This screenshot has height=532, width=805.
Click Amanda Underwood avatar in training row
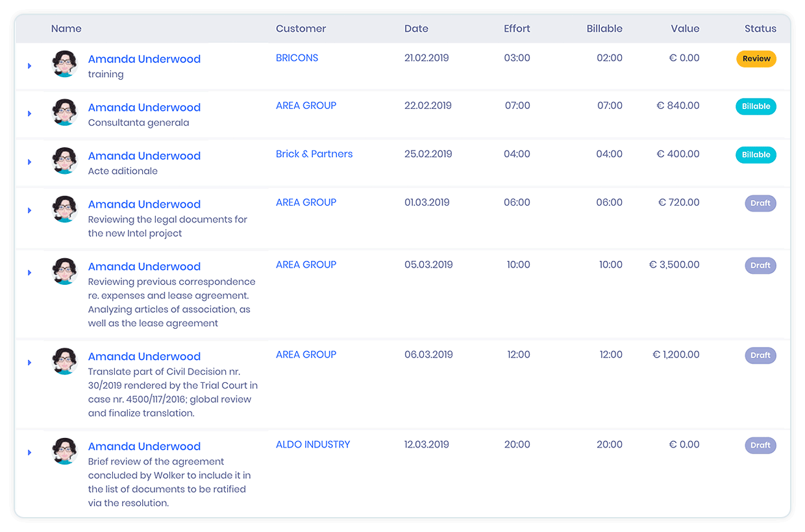click(65, 64)
